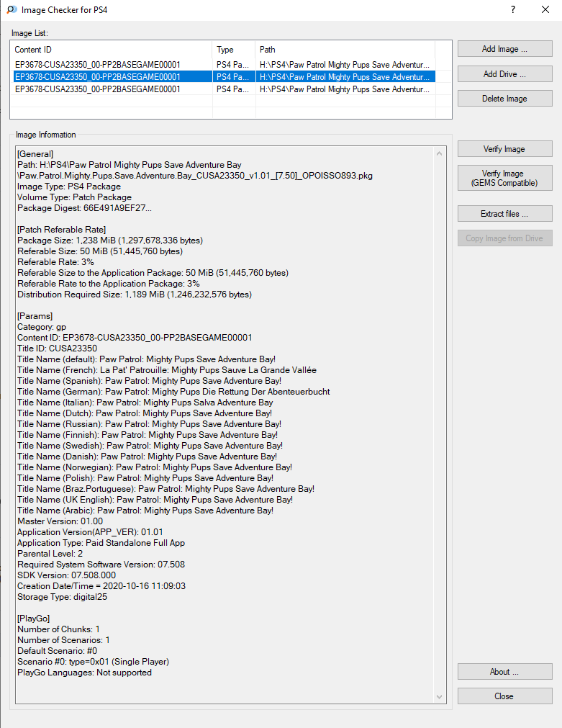Click PlayGo Languages: Not supported line
562x728 pixels.
click(x=84, y=673)
